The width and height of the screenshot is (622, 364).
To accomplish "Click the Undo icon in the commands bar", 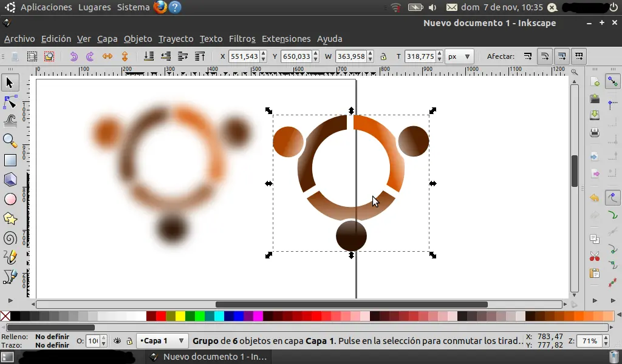I will coord(73,56).
